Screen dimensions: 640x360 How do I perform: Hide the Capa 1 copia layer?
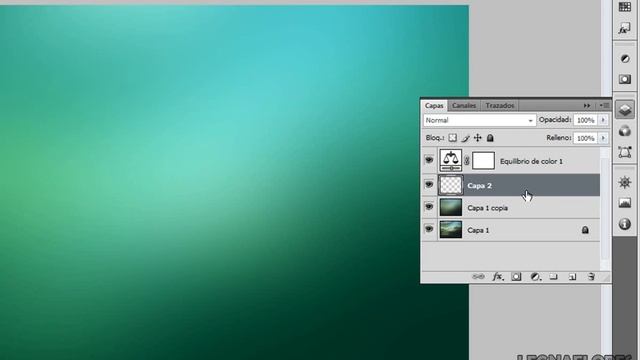pos(429,207)
